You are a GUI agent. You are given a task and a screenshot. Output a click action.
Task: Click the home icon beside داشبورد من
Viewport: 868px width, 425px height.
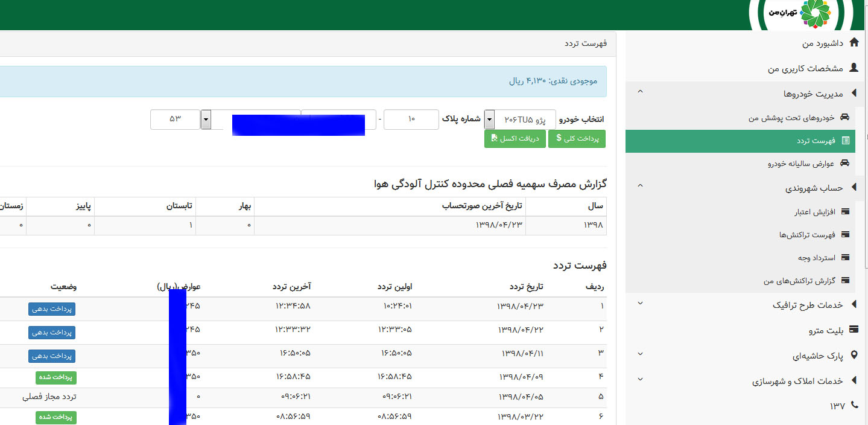click(854, 43)
